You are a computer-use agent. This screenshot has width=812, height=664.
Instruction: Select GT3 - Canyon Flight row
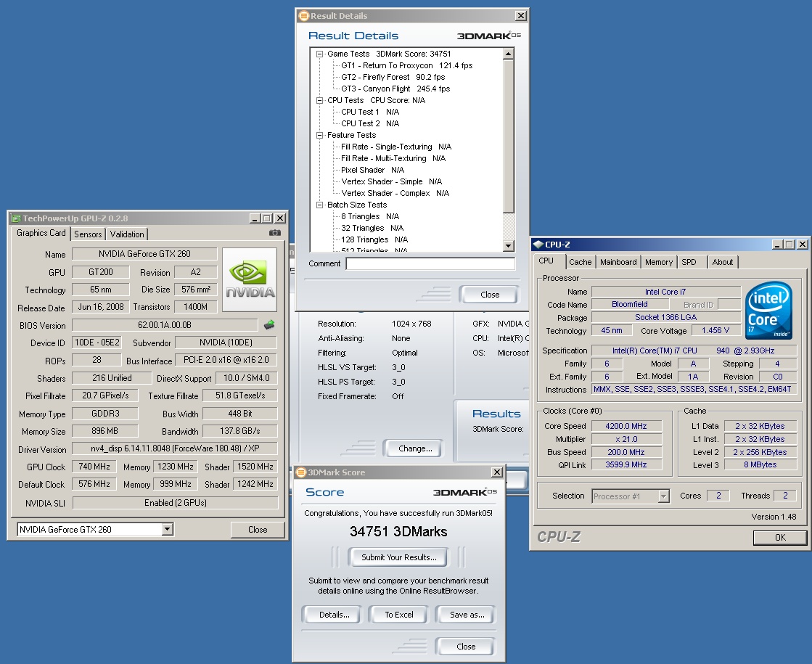point(395,89)
